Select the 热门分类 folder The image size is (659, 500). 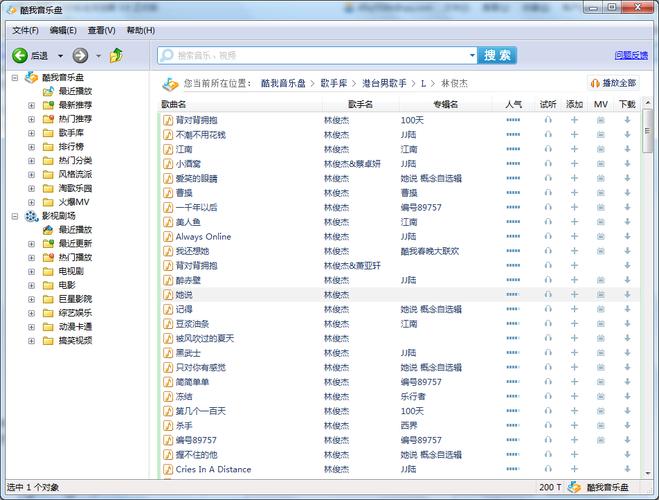[75, 161]
